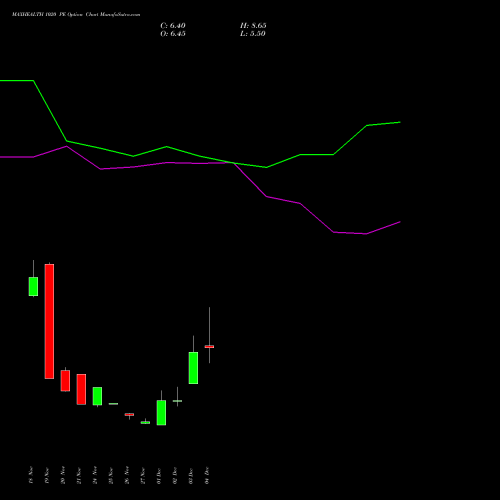Select the 02 Dec date label
The width and height of the screenshot is (500, 500).
click(x=175, y=475)
